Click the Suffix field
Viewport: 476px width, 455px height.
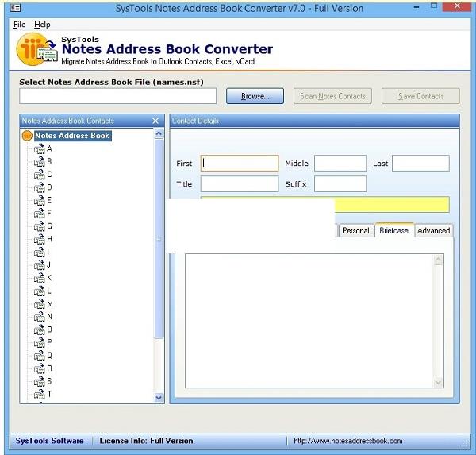pos(340,184)
